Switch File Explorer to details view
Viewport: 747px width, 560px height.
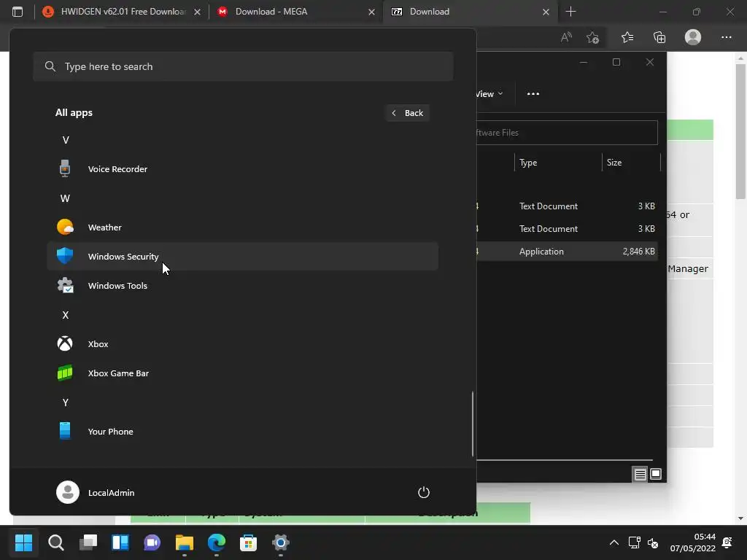[640, 474]
